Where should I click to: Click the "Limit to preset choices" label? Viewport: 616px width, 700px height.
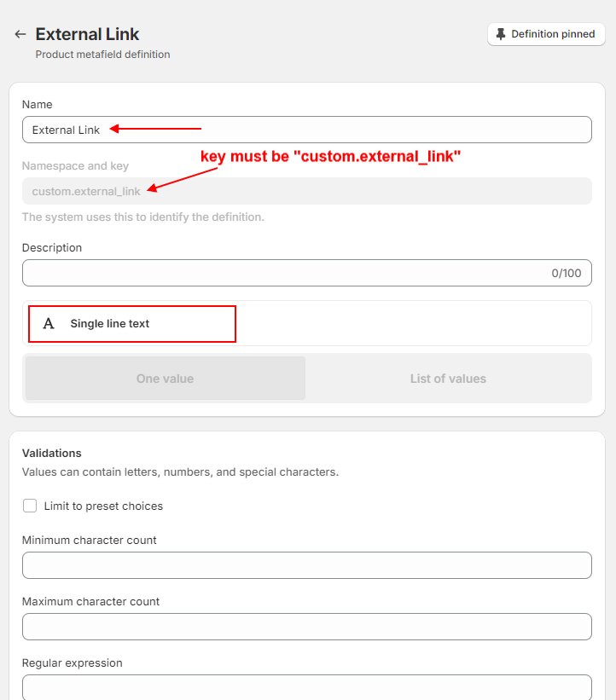pyautogui.click(x=103, y=506)
